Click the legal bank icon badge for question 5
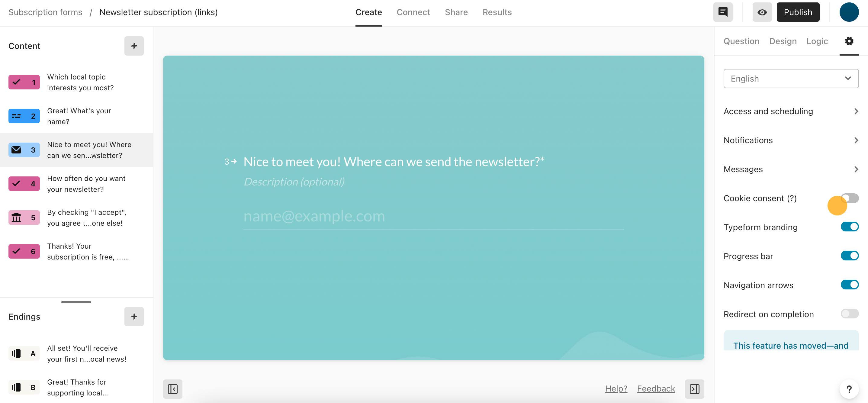The image size is (868, 403). tap(24, 218)
